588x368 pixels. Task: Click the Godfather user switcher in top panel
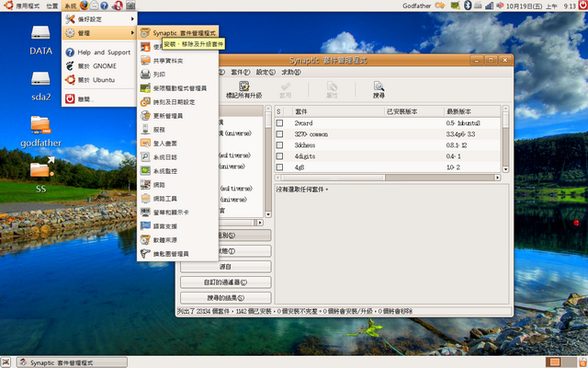click(417, 6)
